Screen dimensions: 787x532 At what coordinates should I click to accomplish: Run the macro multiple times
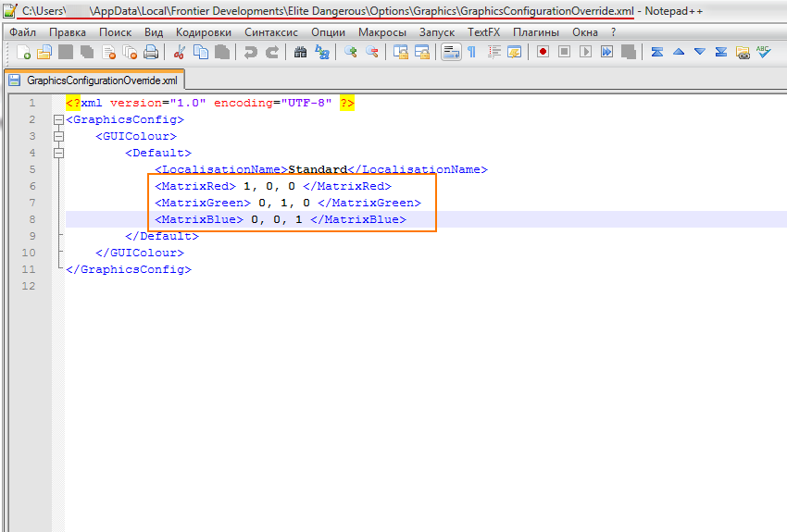pyautogui.click(x=606, y=52)
